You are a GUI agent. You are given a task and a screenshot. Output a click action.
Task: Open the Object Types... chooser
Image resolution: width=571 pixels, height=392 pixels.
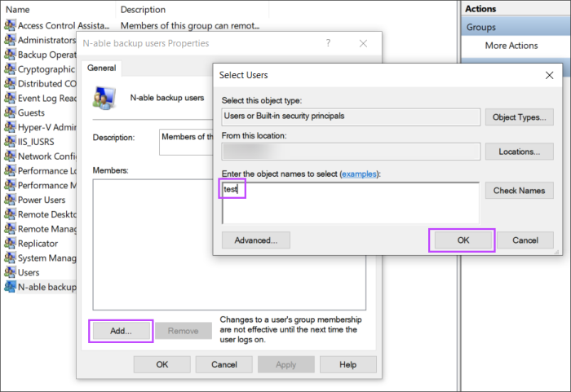(x=519, y=117)
